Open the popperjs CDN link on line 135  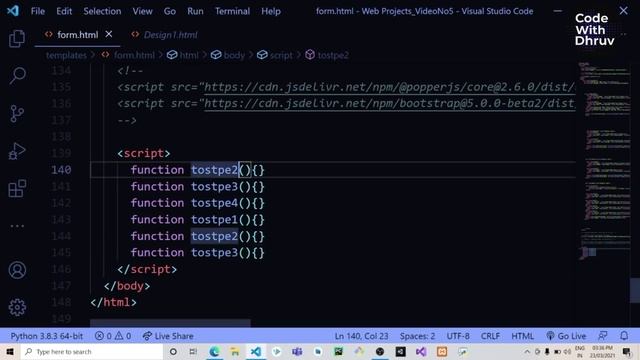point(389,87)
